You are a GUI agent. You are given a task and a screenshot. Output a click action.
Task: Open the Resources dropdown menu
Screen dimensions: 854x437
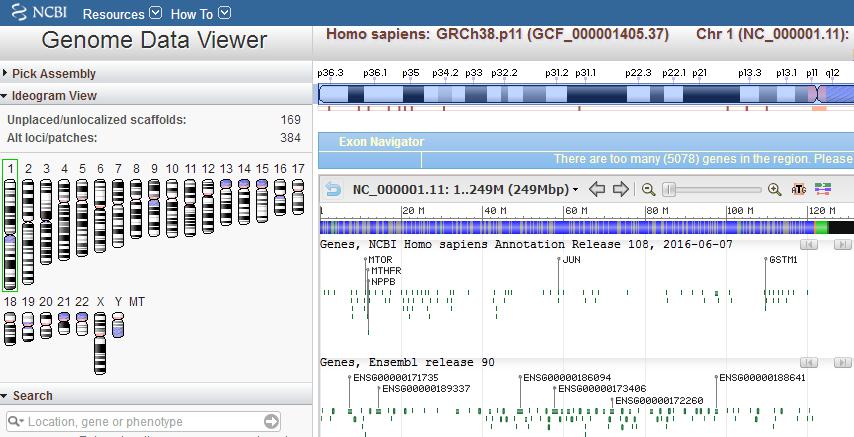(x=122, y=14)
